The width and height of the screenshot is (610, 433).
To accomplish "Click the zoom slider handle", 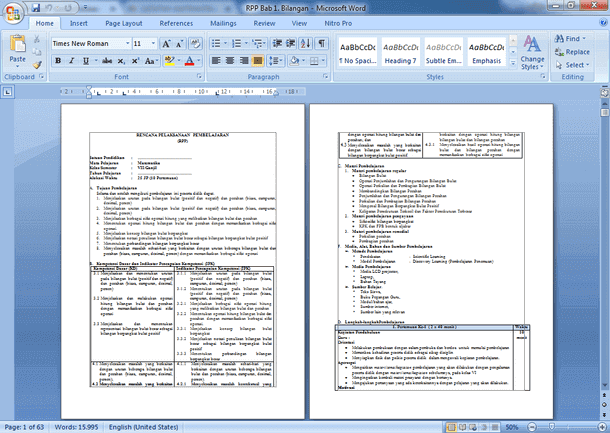I will point(552,427).
